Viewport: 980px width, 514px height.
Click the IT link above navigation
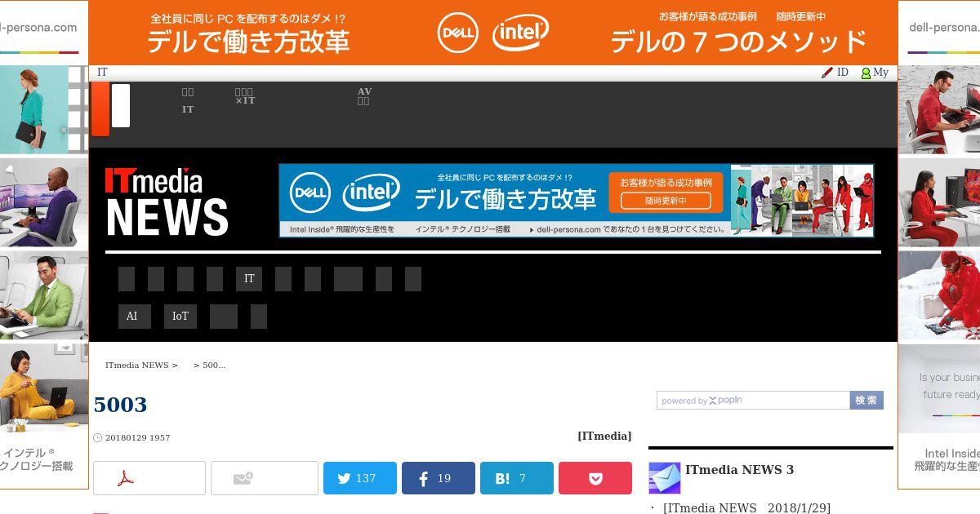[x=102, y=73]
